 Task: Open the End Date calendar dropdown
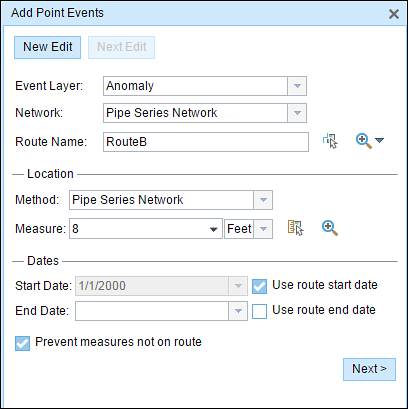coord(238,311)
